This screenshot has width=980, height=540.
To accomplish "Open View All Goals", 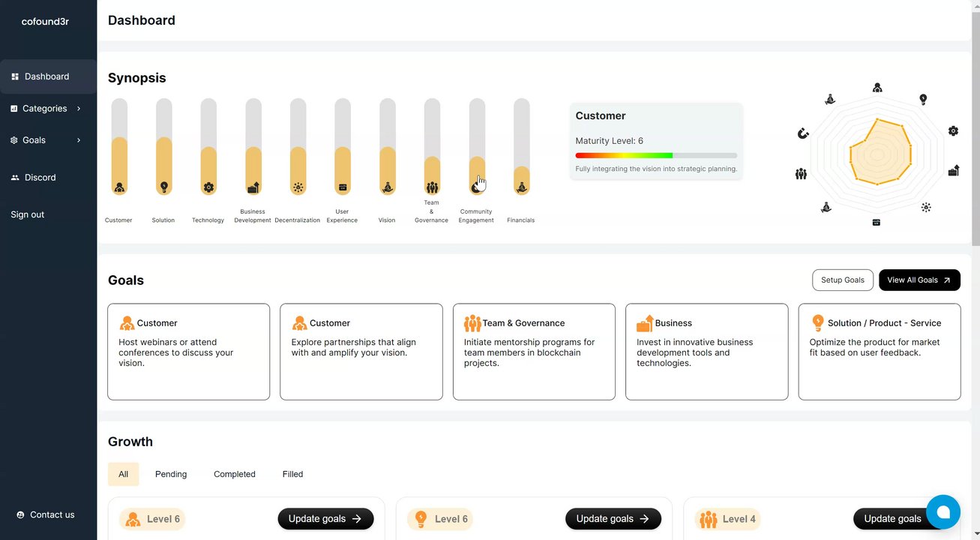I will [919, 280].
